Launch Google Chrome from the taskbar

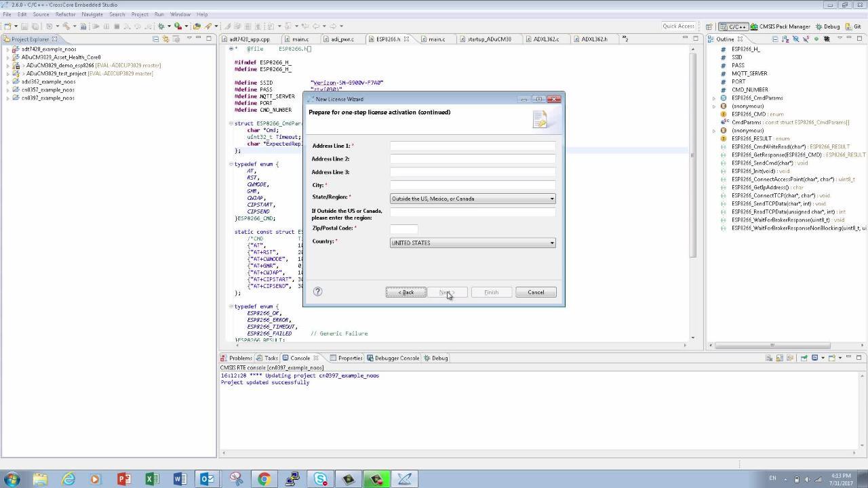pyautogui.click(x=264, y=479)
